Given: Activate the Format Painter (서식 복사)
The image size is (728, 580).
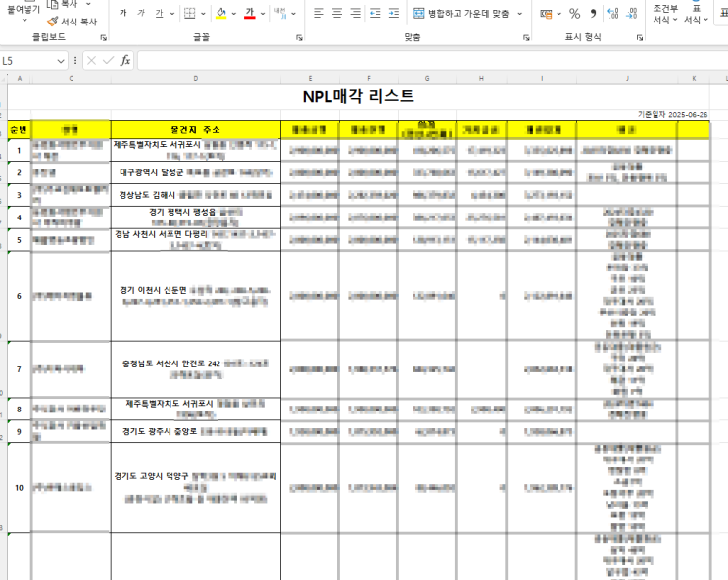Looking at the screenshot, I should pyautogui.click(x=72, y=22).
